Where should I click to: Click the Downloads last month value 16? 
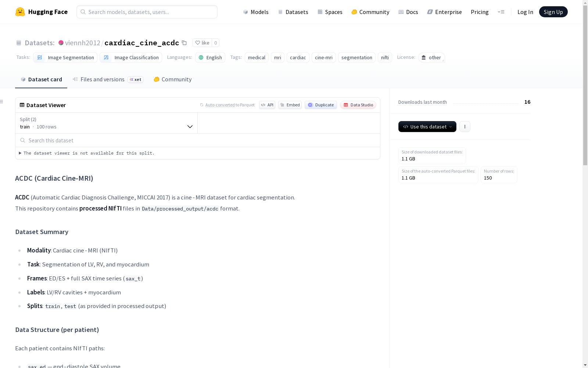(x=527, y=102)
